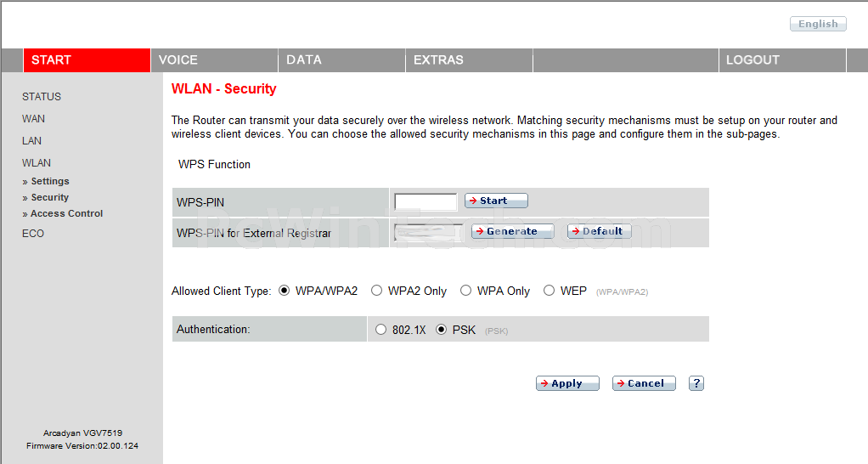The image size is (868, 464).
Task: Expand the WLAN sidebar section
Action: pos(37,162)
